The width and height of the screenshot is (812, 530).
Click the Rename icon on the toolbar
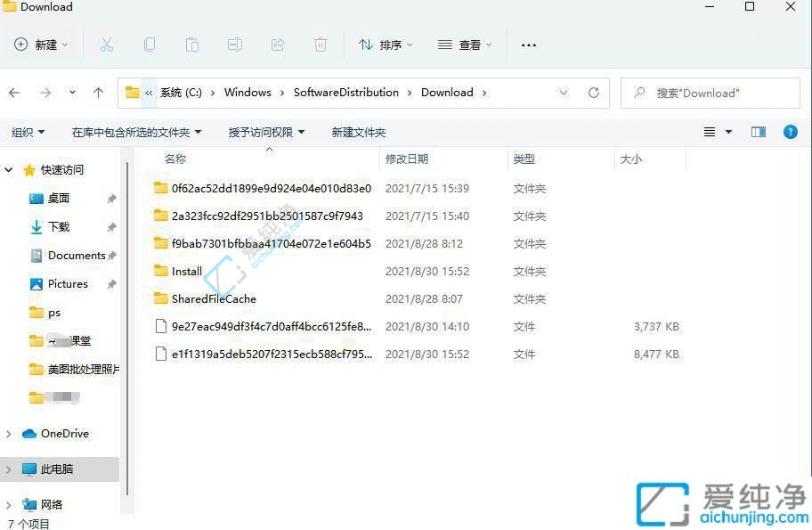(235, 45)
